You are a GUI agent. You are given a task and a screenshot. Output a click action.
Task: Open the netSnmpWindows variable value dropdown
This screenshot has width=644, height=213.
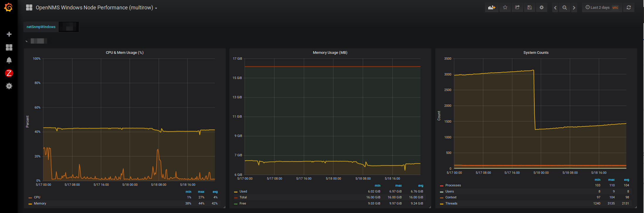point(69,27)
